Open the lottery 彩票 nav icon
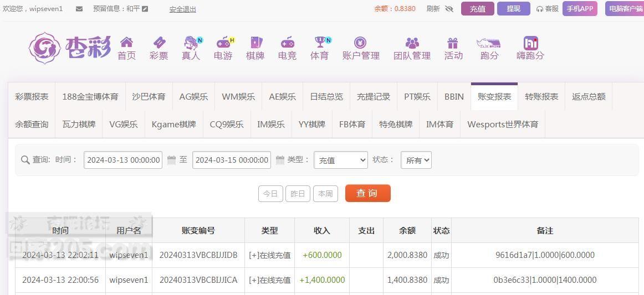The image size is (644, 295). (159, 43)
